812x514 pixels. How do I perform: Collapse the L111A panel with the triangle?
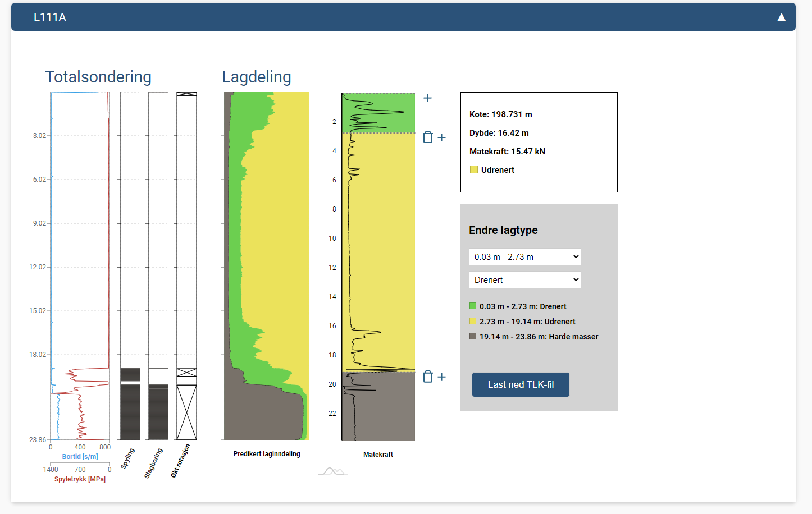point(781,17)
